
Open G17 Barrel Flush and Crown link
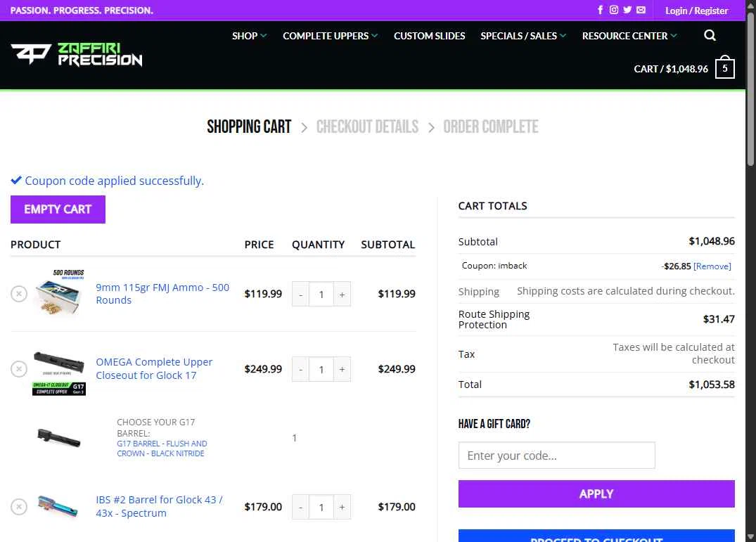[x=162, y=449]
